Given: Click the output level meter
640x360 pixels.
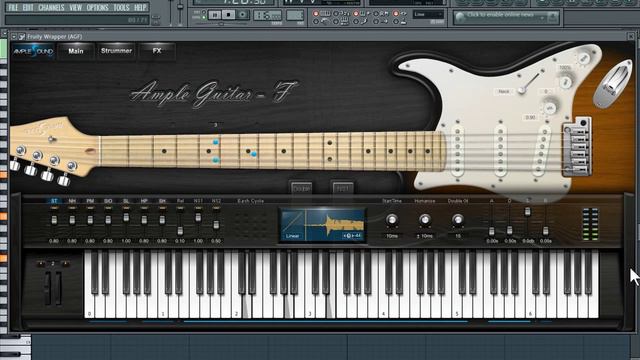Looking at the screenshot, I should pos(590,224).
